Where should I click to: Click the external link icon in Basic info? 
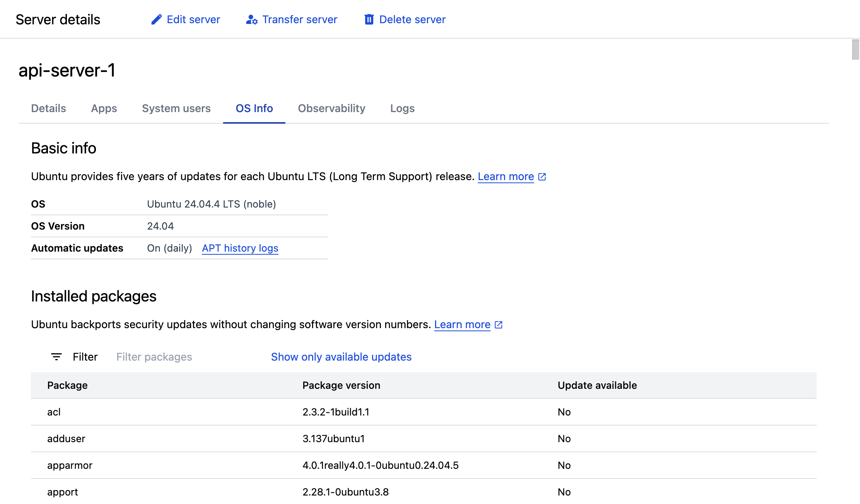point(542,177)
